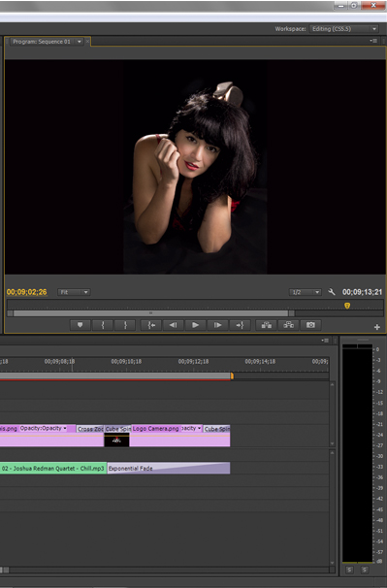Step forward one frame
The width and height of the screenshot is (387, 588).
pyautogui.click(x=217, y=325)
